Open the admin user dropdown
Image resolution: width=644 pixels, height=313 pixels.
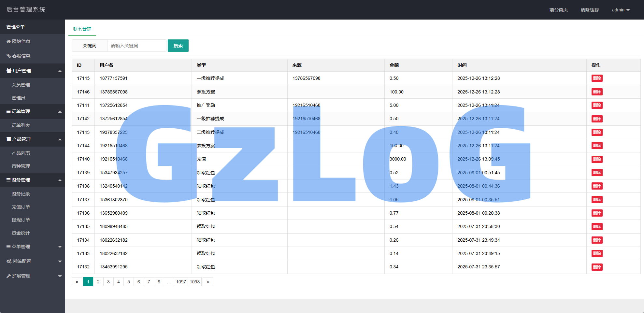coord(621,10)
